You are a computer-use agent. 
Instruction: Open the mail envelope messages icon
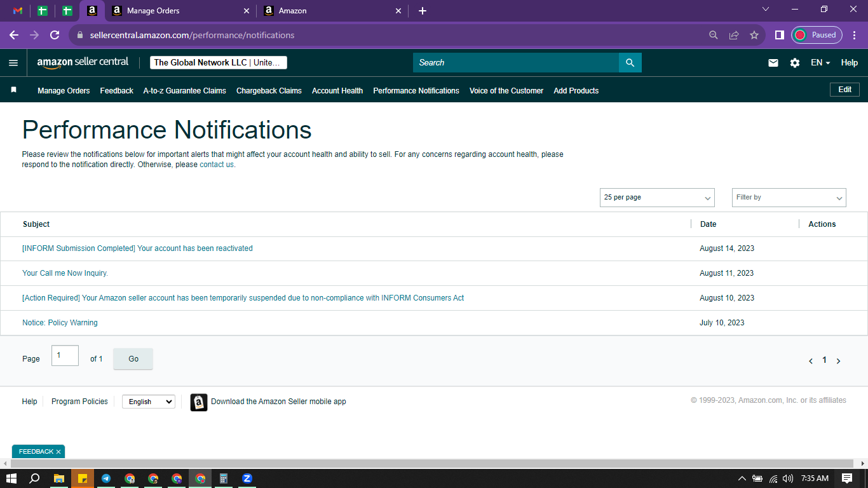(x=773, y=63)
